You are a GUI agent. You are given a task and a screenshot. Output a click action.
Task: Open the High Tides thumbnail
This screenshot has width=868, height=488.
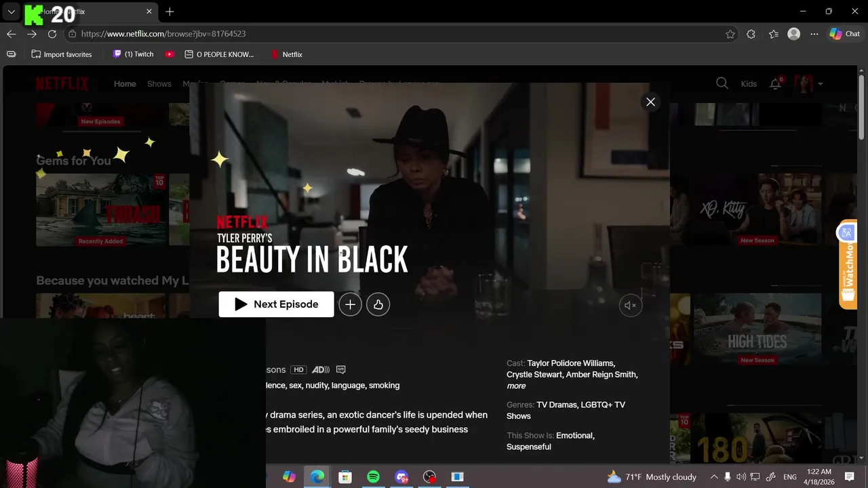[757, 329]
